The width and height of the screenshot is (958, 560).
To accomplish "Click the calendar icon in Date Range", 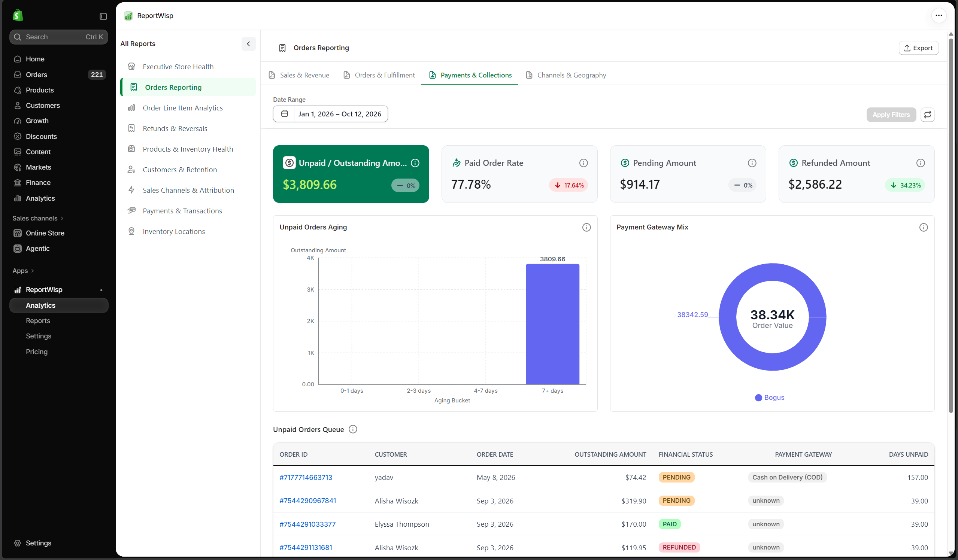I will click(x=284, y=114).
